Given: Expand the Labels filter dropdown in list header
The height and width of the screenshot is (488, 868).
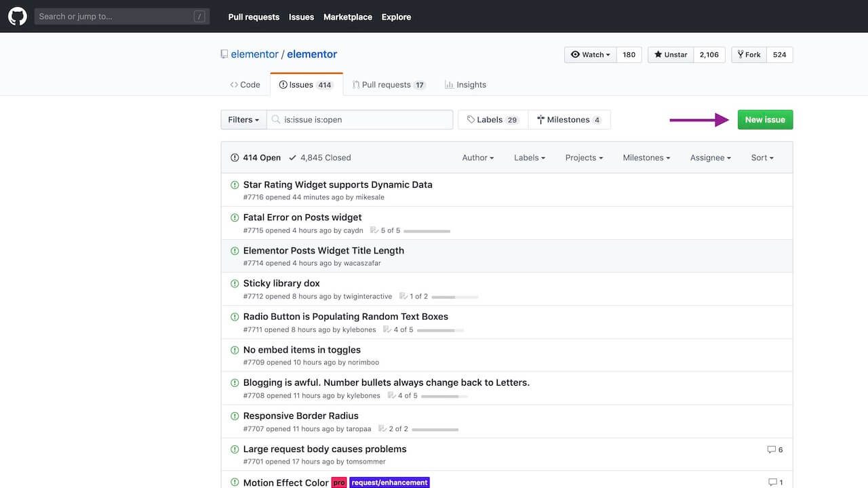Looking at the screenshot, I should [x=530, y=157].
